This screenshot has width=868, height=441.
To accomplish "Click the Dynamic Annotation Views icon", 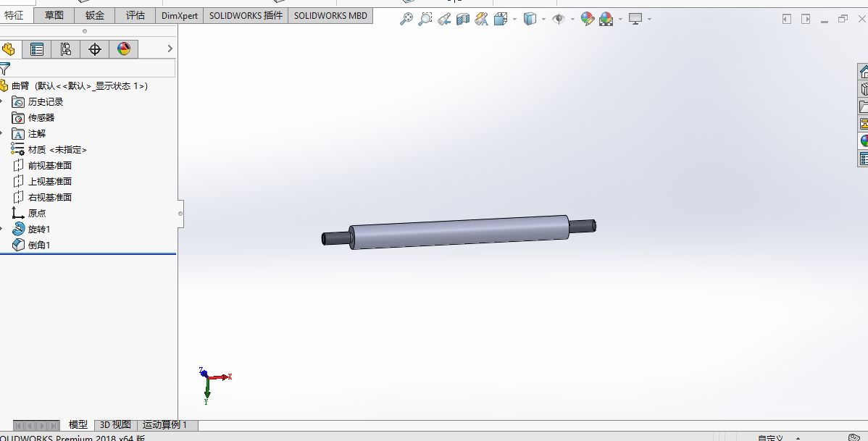I will coord(482,20).
